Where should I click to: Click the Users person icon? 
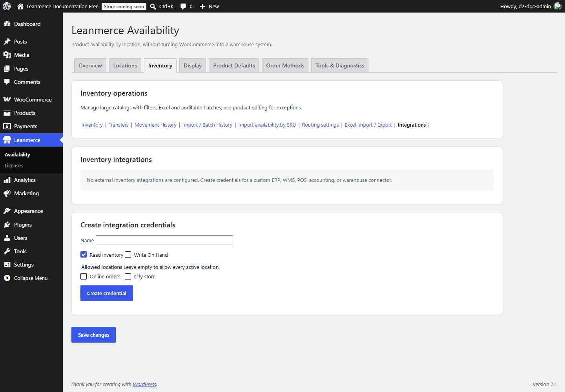(x=7, y=238)
